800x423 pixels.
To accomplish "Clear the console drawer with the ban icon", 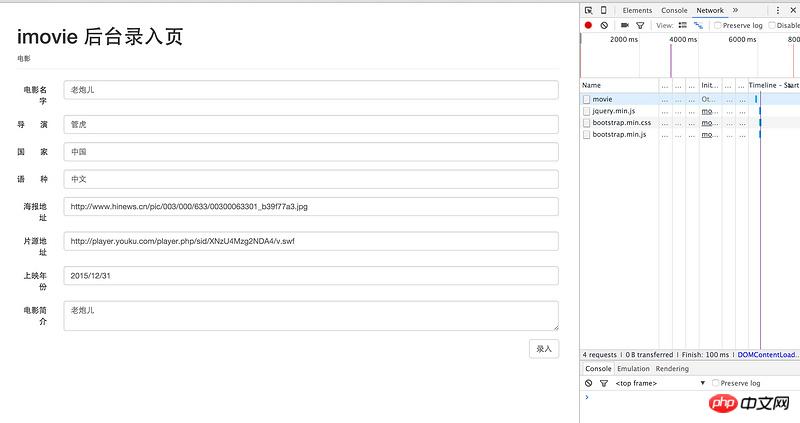I will [x=589, y=383].
